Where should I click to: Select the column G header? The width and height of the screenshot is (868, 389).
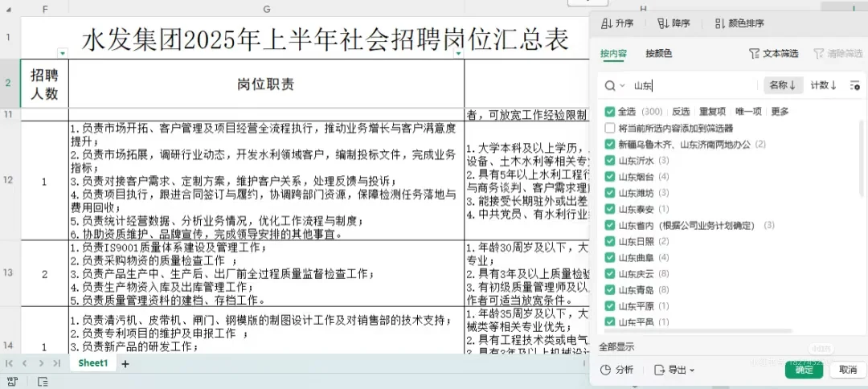click(x=266, y=9)
